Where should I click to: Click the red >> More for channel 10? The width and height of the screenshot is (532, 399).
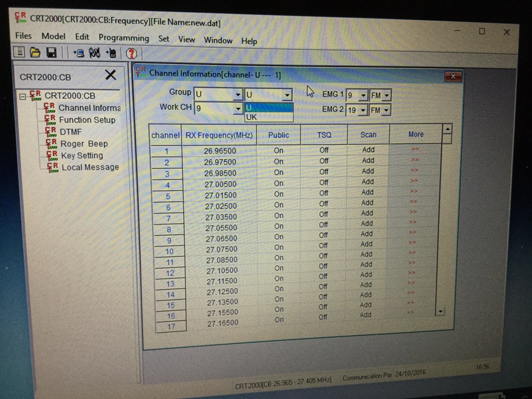pos(412,242)
